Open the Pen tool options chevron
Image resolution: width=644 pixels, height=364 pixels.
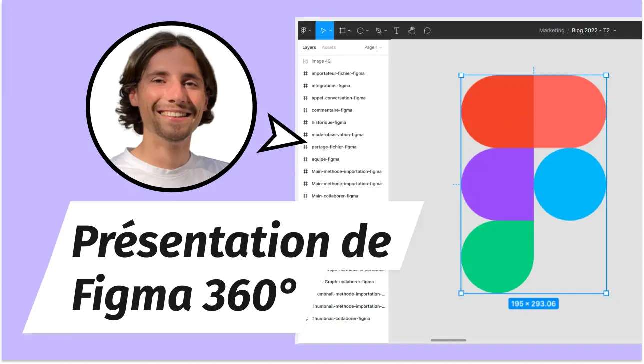coord(386,31)
